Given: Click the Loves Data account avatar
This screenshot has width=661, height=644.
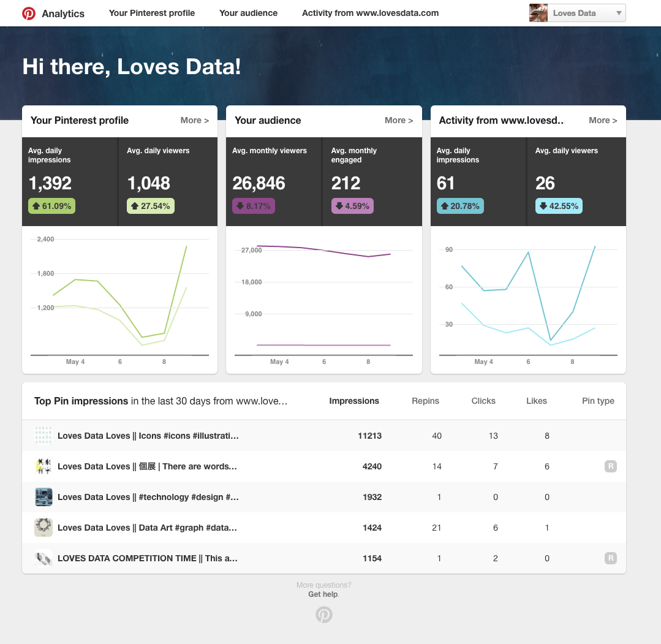Looking at the screenshot, I should tap(538, 13).
